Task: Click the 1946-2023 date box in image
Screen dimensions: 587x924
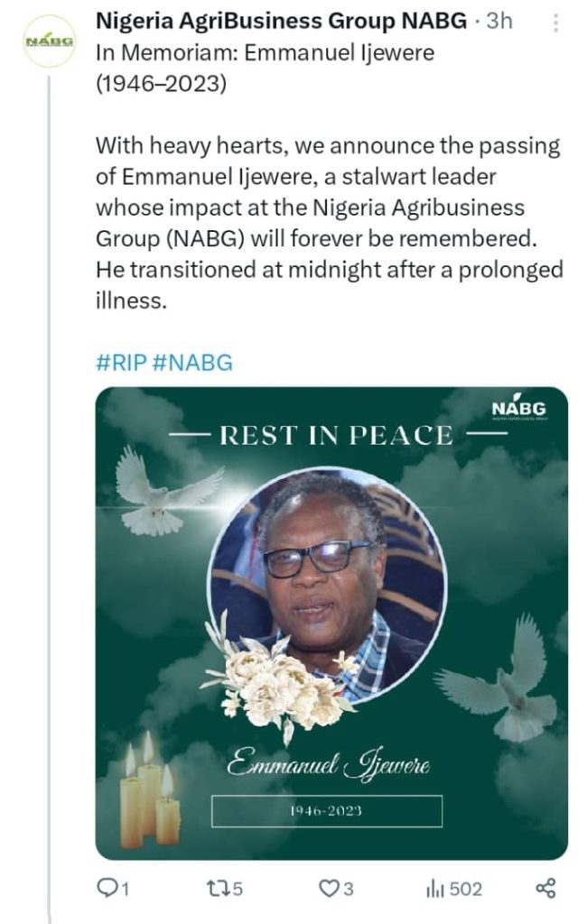Action: [327, 811]
